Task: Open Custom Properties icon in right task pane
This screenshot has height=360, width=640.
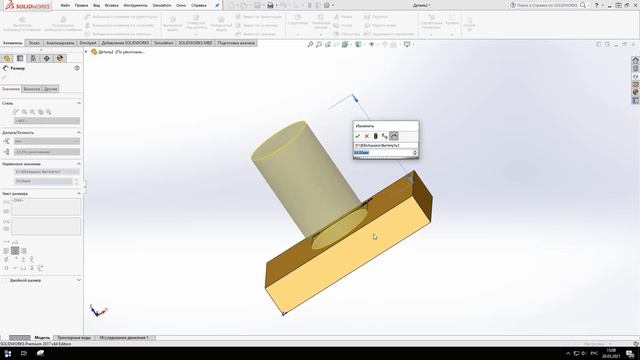Action: pyautogui.click(x=636, y=100)
